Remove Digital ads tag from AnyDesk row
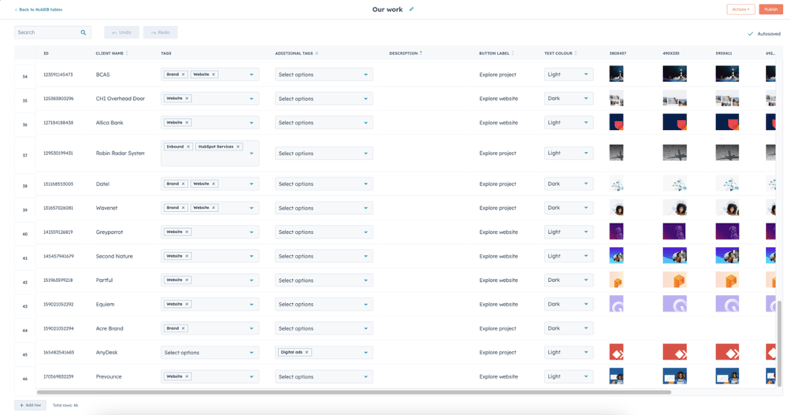The height and width of the screenshot is (415, 790). click(308, 352)
